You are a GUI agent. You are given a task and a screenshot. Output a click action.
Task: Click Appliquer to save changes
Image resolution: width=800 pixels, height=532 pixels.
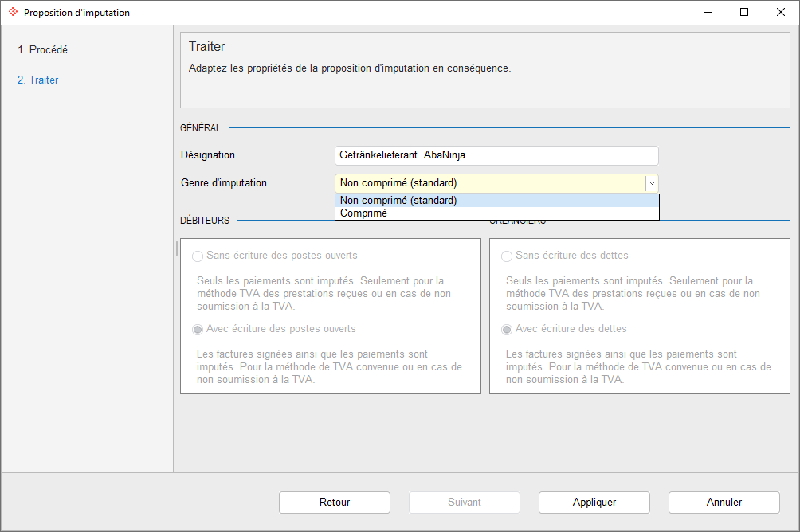tap(594, 503)
